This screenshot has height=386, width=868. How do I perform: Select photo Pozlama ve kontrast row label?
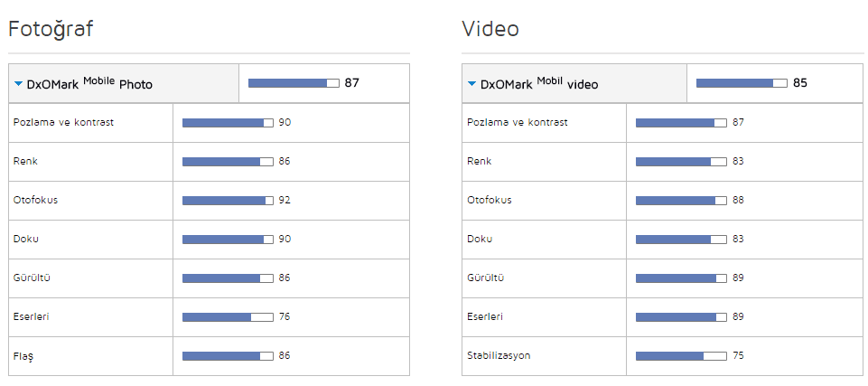(x=63, y=122)
